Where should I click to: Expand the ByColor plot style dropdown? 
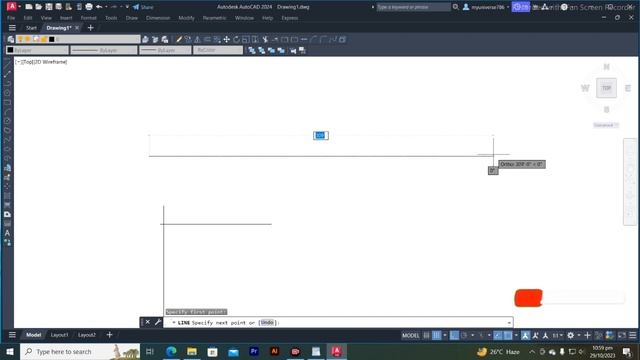coord(218,50)
